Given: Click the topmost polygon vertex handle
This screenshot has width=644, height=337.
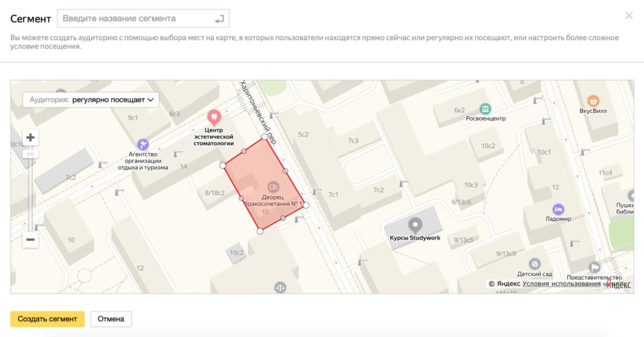Looking at the screenshot, I should point(265,136).
